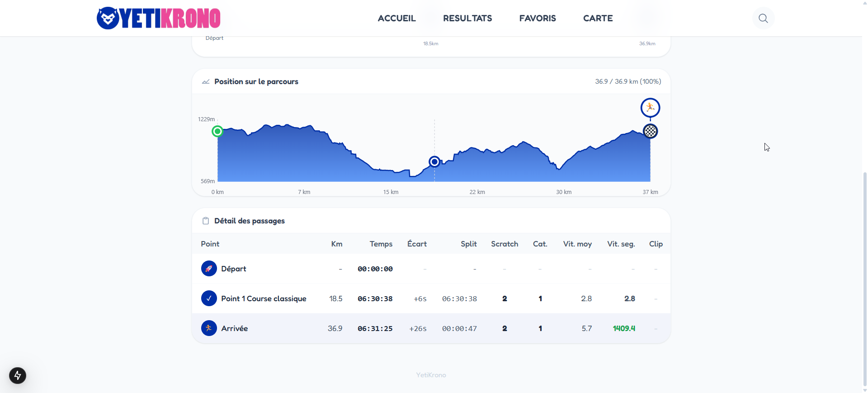Click the rocket icon beside Départ

pyautogui.click(x=209, y=269)
